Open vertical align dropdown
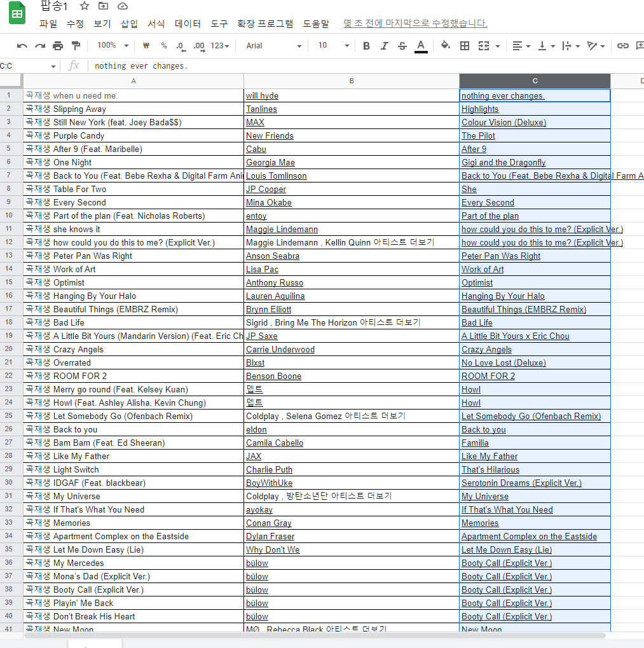 pyautogui.click(x=547, y=46)
